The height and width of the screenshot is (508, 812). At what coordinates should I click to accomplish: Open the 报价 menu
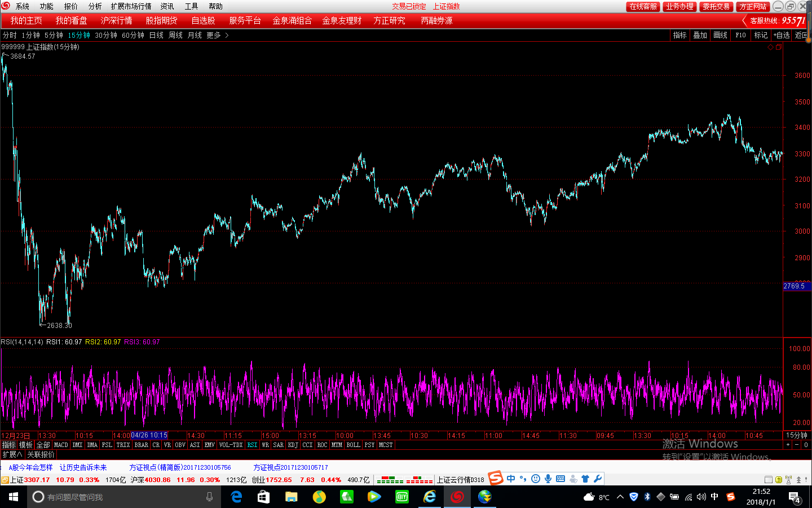tap(71, 6)
